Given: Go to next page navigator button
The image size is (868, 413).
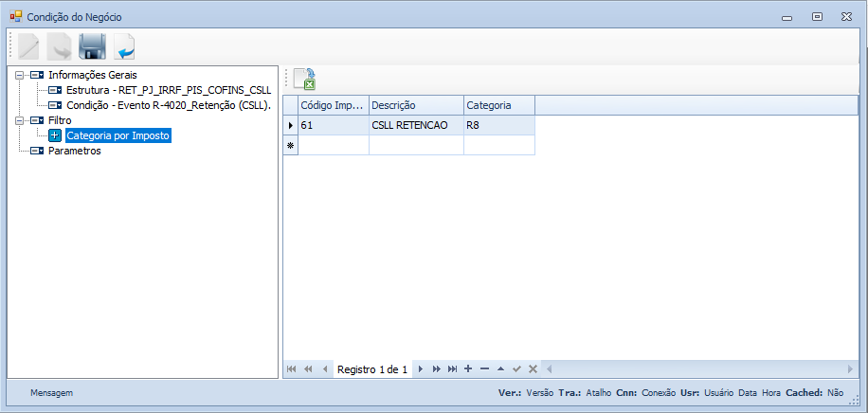Looking at the screenshot, I should (436, 369).
